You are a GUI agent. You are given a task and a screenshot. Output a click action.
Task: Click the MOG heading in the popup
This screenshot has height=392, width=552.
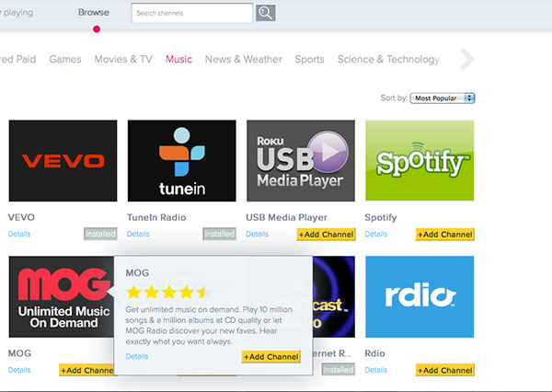(137, 272)
